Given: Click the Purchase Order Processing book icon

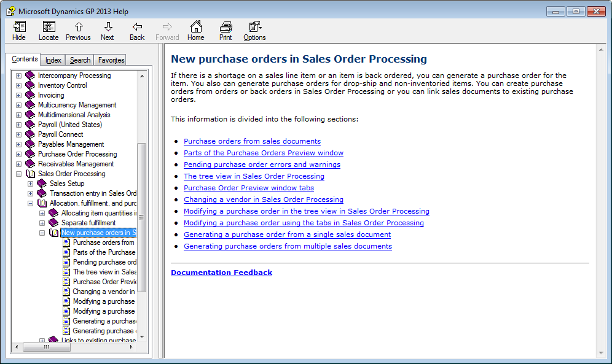Looking at the screenshot, I should 30,154.
